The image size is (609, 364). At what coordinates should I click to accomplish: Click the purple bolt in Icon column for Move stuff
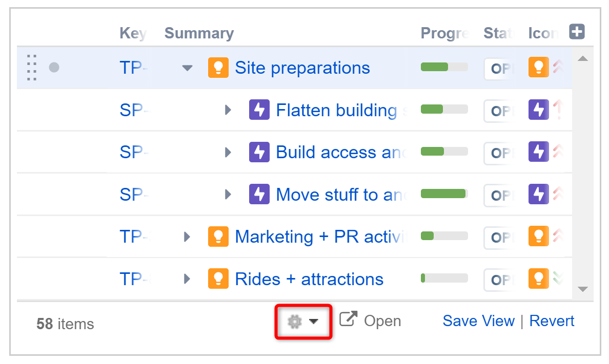pyautogui.click(x=538, y=194)
